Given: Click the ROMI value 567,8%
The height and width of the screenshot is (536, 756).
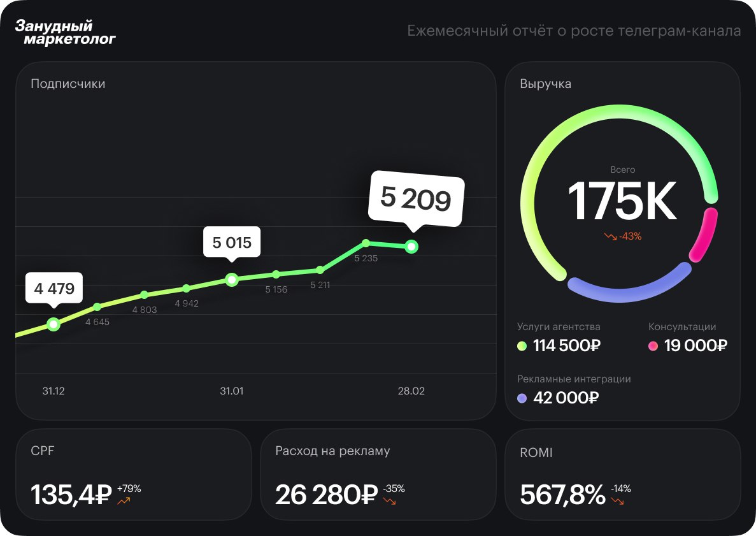Looking at the screenshot, I should (x=562, y=495).
